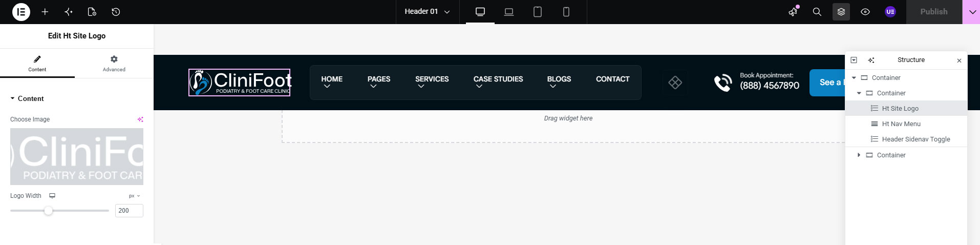Toggle the Structure layers panel icon

pos(841,12)
